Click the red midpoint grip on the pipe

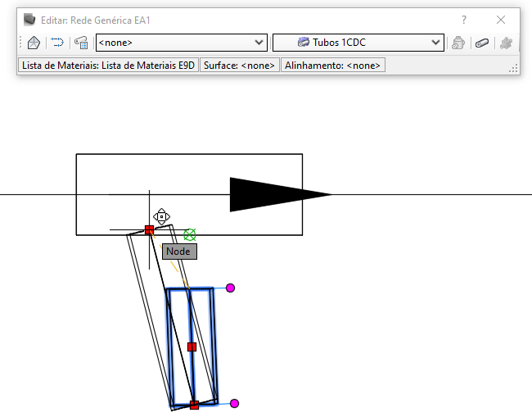tap(192, 347)
